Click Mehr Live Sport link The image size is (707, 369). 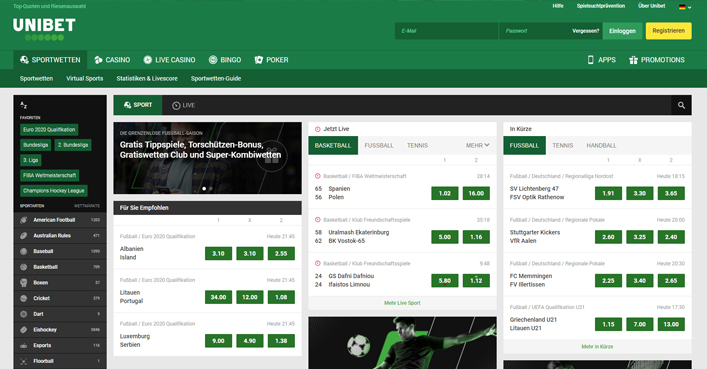click(402, 303)
